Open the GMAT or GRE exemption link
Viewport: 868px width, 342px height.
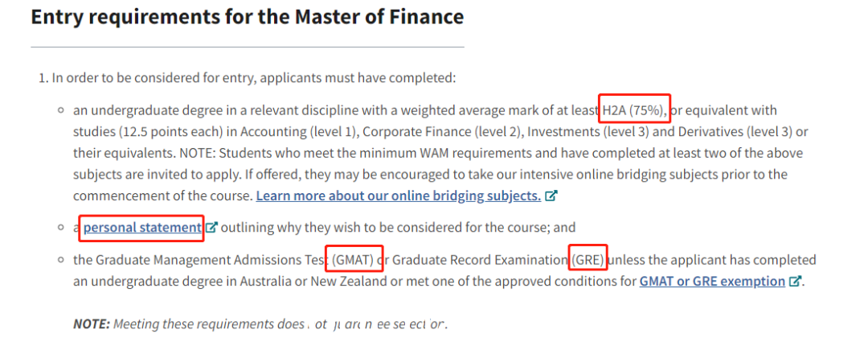pos(712,281)
